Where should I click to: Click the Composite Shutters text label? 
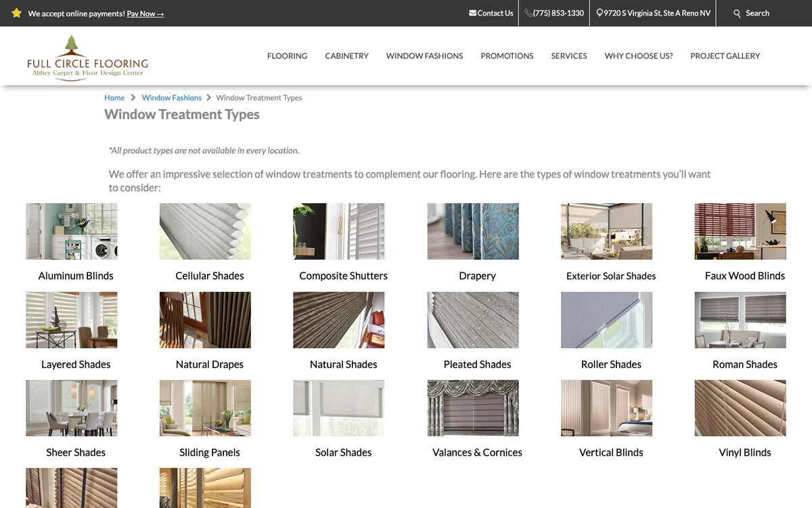pyautogui.click(x=344, y=276)
